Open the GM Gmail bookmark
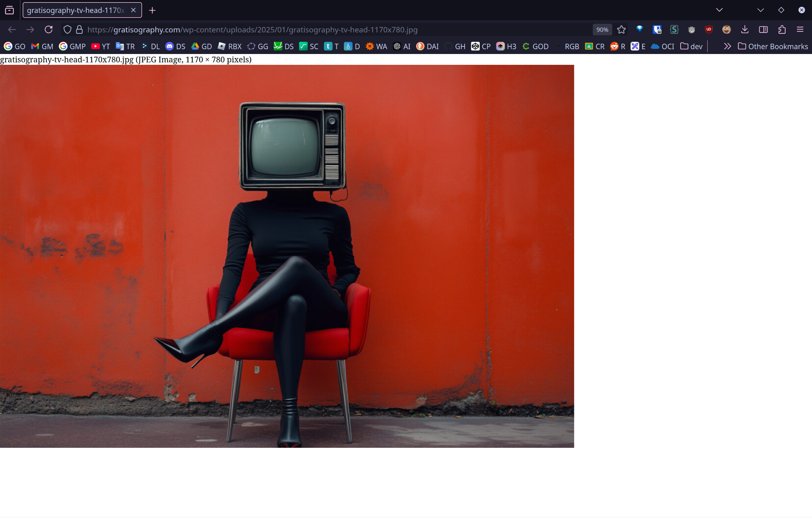This screenshot has width=812, height=518. tap(42, 46)
